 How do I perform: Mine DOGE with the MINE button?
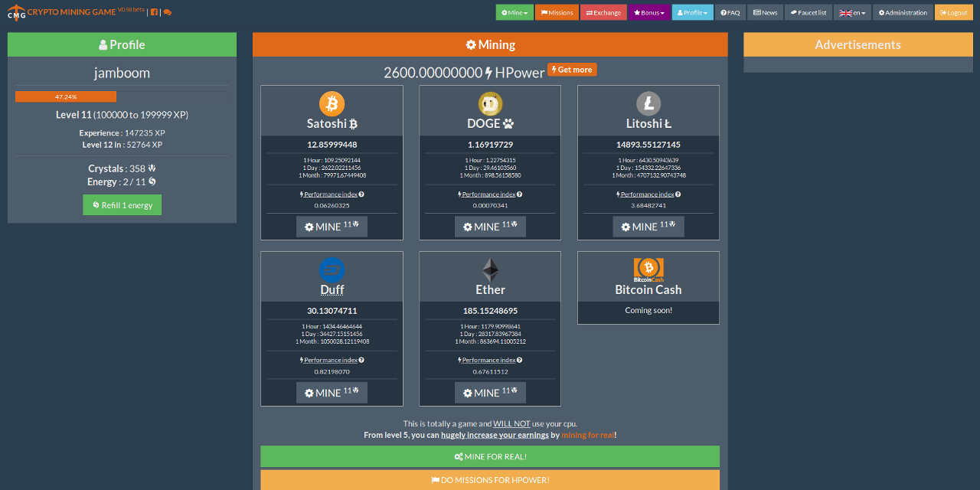tap(490, 227)
